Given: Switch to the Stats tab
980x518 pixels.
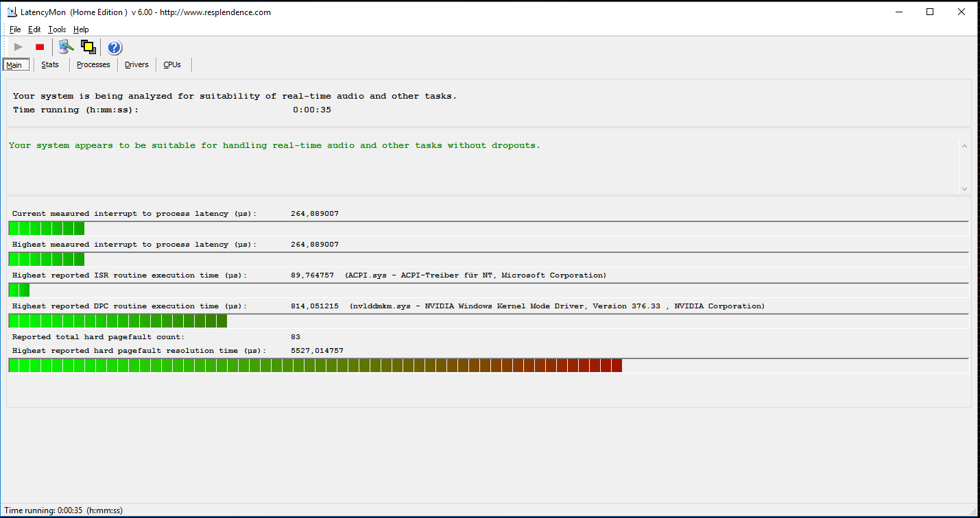Looking at the screenshot, I should (x=50, y=64).
